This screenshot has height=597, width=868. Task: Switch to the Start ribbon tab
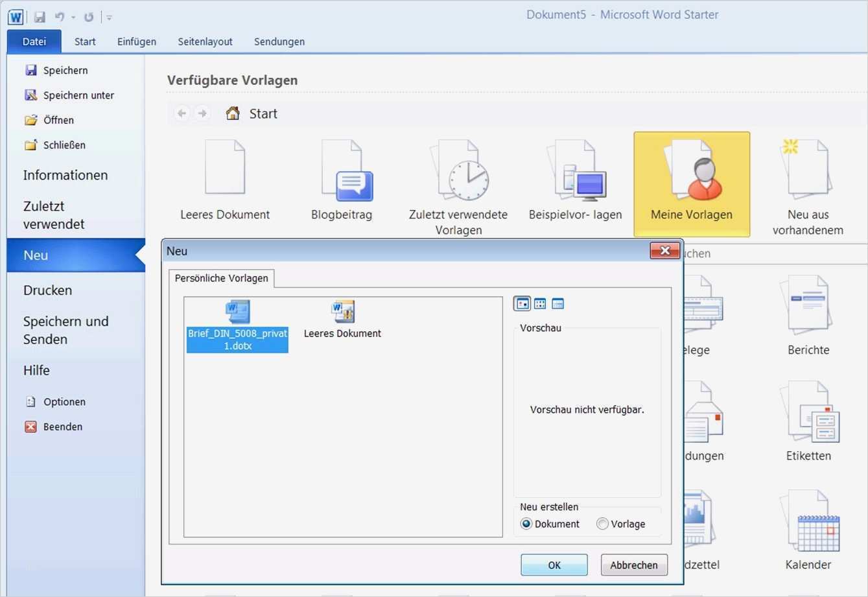(x=85, y=41)
